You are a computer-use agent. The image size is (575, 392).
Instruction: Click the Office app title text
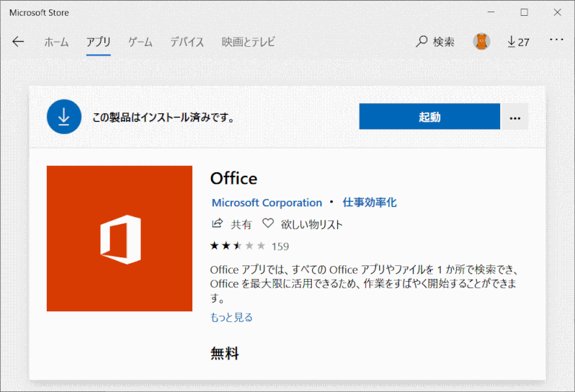pyautogui.click(x=233, y=179)
